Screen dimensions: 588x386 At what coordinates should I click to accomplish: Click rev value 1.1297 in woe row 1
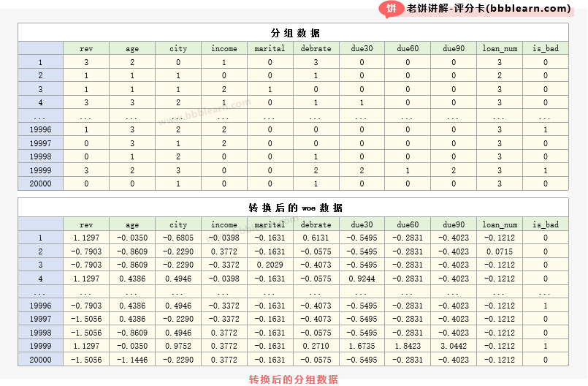pyautogui.click(x=86, y=238)
